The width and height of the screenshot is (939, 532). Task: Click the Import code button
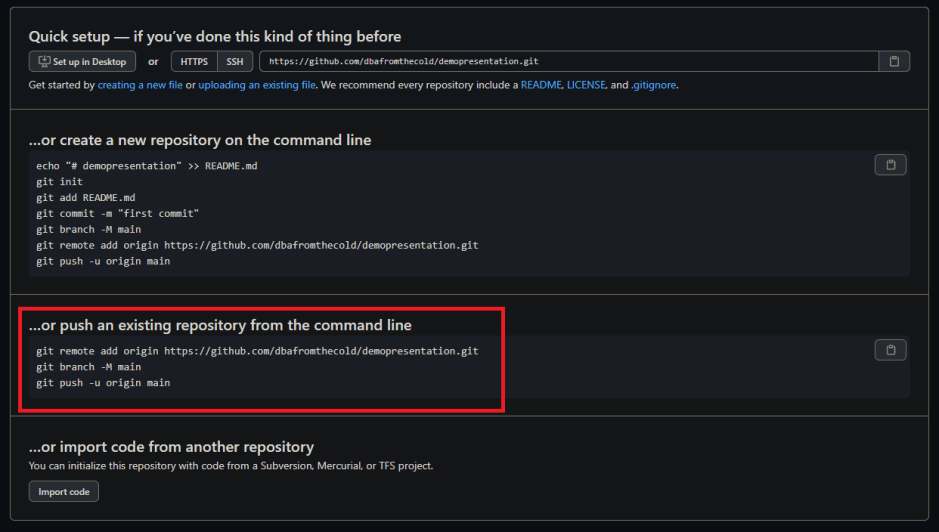[x=64, y=492]
